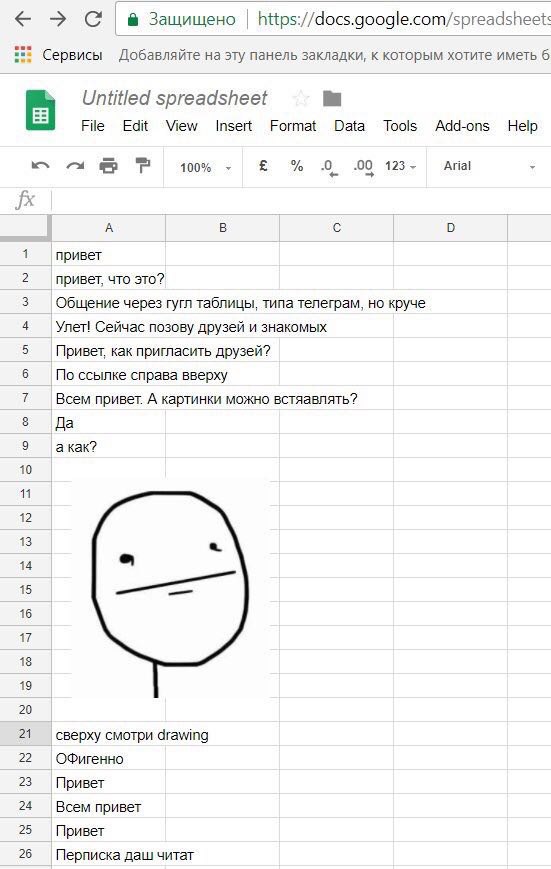
Task: Open the Сервисы apps bookmark
Action: click(58, 55)
